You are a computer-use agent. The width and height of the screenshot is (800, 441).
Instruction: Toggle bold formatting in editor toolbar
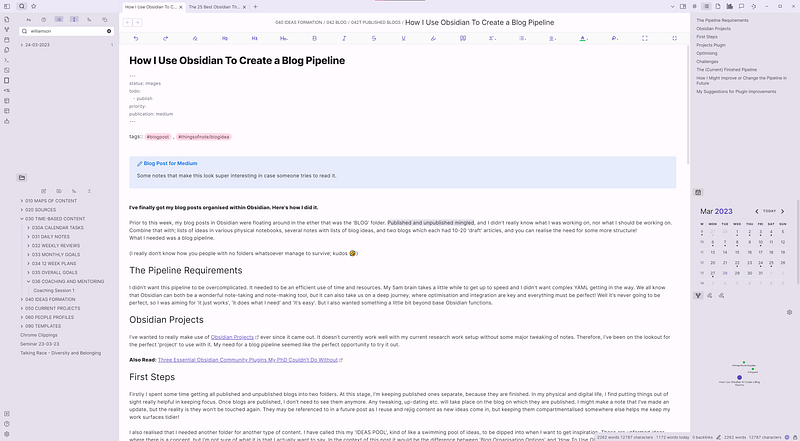[x=314, y=38]
